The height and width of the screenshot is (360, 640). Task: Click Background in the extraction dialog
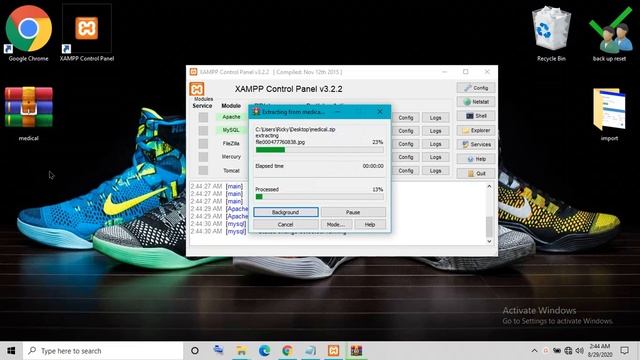point(286,212)
